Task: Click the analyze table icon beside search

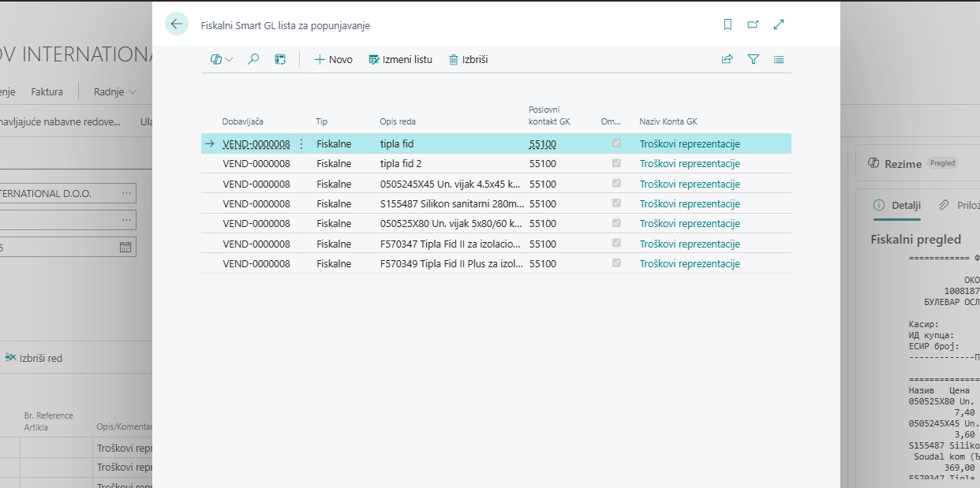Action: (280, 59)
